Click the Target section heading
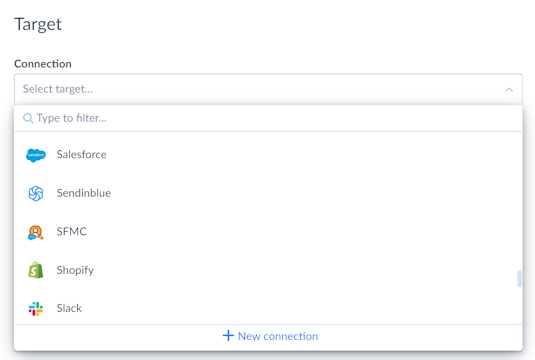This screenshot has height=360, width=535. coord(38,24)
